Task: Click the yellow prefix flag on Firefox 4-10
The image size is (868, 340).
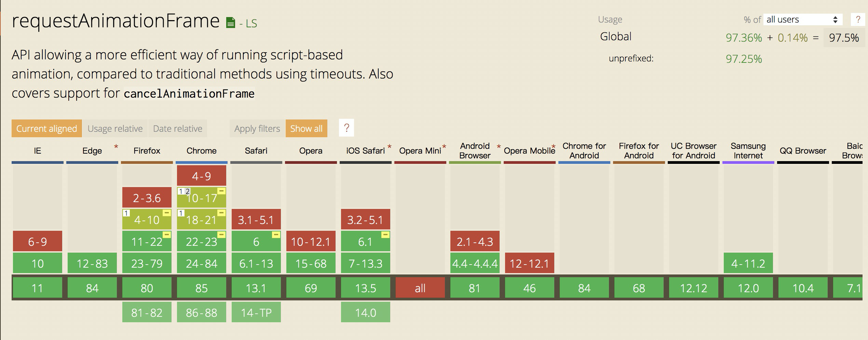Action: [x=167, y=213]
